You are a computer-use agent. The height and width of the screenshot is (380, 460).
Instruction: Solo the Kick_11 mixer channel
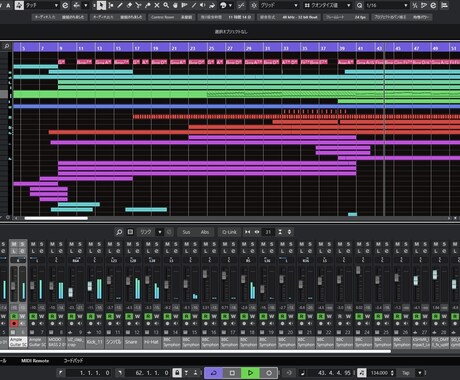(99, 244)
